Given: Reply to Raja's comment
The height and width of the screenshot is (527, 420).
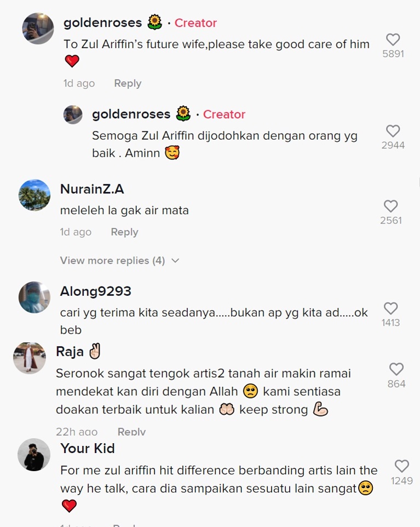Looking at the screenshot, I should [132, 432].
